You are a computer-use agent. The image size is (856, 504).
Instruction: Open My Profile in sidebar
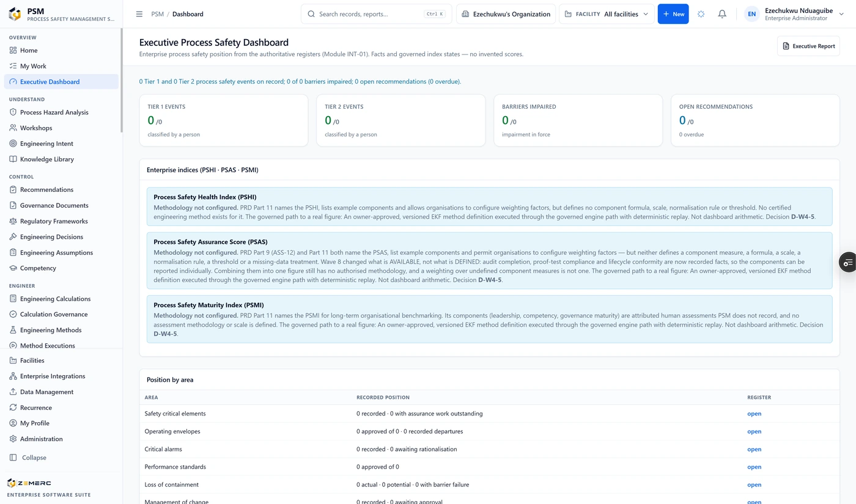coord(61,423)
